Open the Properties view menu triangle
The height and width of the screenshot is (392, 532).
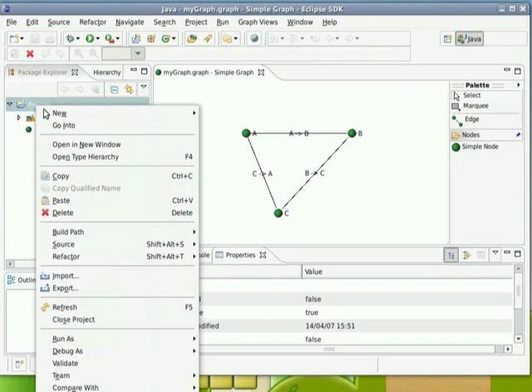(x=495, y=252)
